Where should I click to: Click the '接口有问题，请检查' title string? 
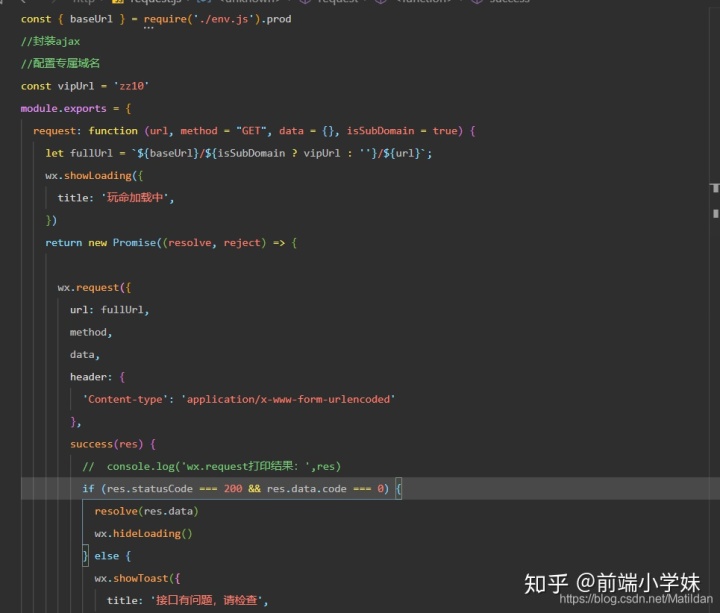pos(206,601)
